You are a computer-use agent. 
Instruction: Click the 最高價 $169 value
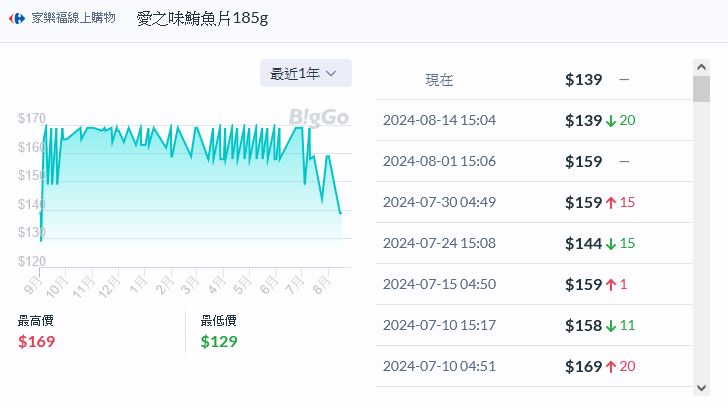point(37,342)
